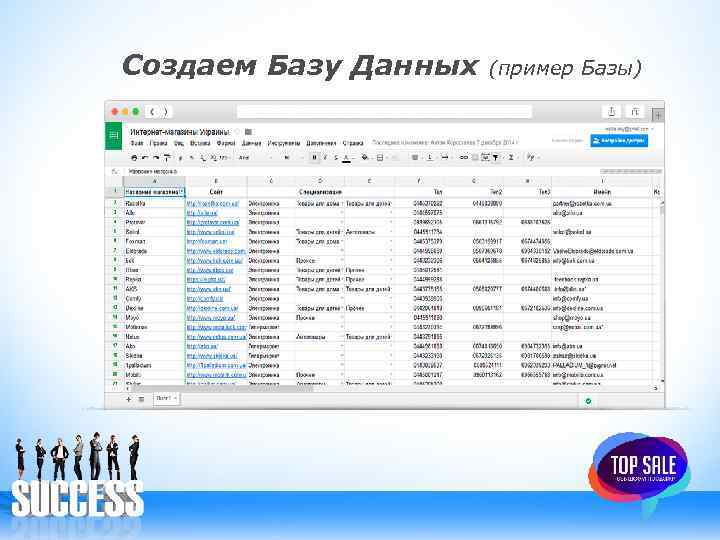Viewport: 720px width, 540px height.
Task: Open the text color picker
Action: pyautogui.click(x=347, y=158)
